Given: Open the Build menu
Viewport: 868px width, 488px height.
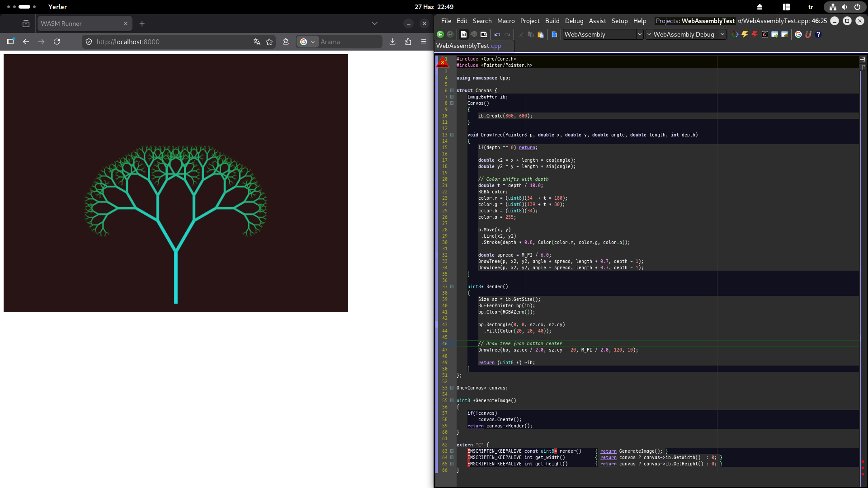Looking at the screenshot, I should pos(552,21).
